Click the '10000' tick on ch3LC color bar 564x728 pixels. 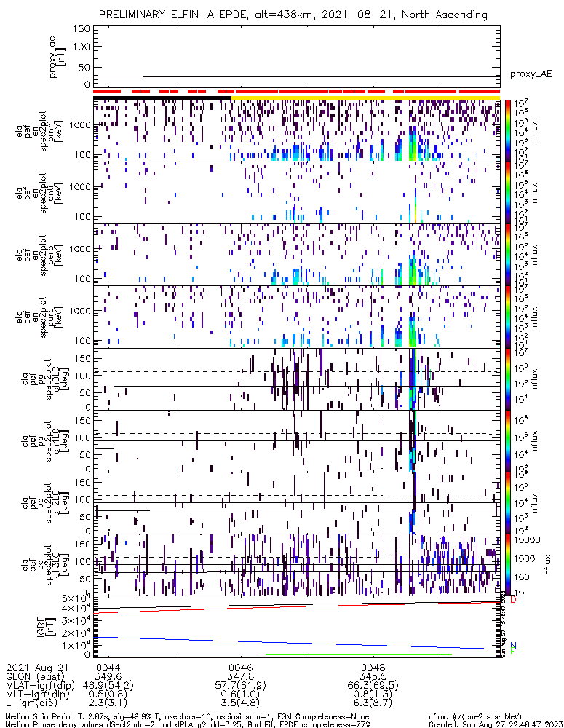[x=528, y=540]
